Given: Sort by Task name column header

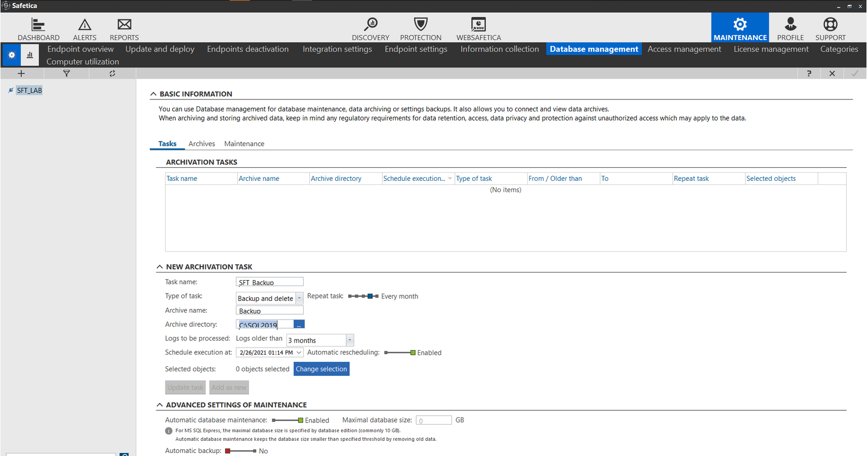Looking at the screenshot, I should coord(201,178).
